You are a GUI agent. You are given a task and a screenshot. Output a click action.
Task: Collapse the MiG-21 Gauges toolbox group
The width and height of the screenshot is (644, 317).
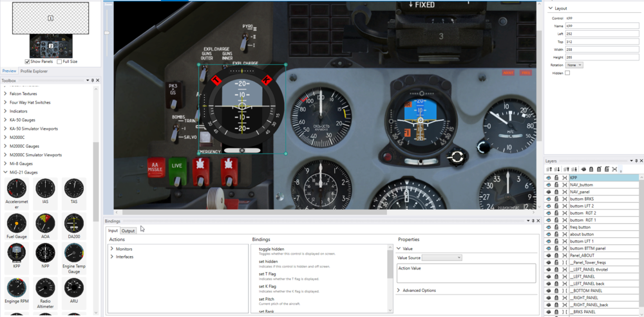click(5, 172)
